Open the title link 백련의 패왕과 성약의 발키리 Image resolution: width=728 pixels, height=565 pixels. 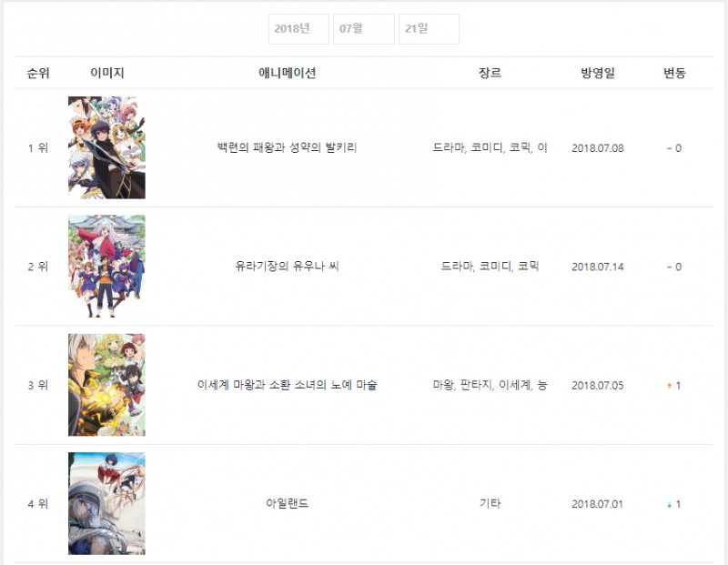[287, 147]
